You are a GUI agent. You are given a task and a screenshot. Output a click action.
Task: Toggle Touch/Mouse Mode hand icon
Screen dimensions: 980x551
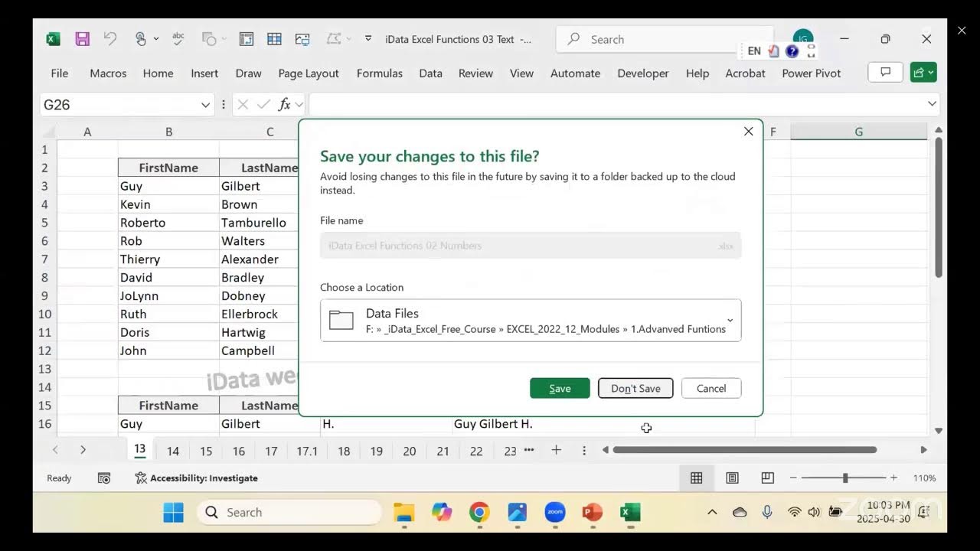pos(140,39)
